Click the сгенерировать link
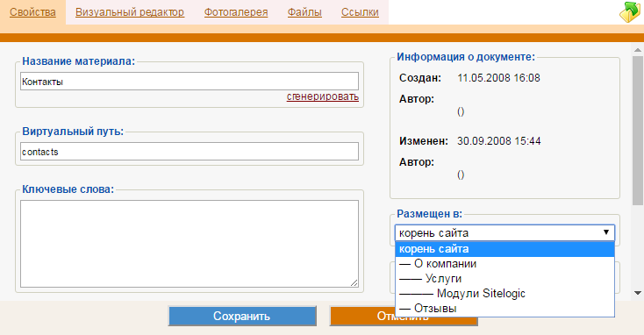Image resolution: width=644 pixels, height=335 pixels. pos(323,96)
